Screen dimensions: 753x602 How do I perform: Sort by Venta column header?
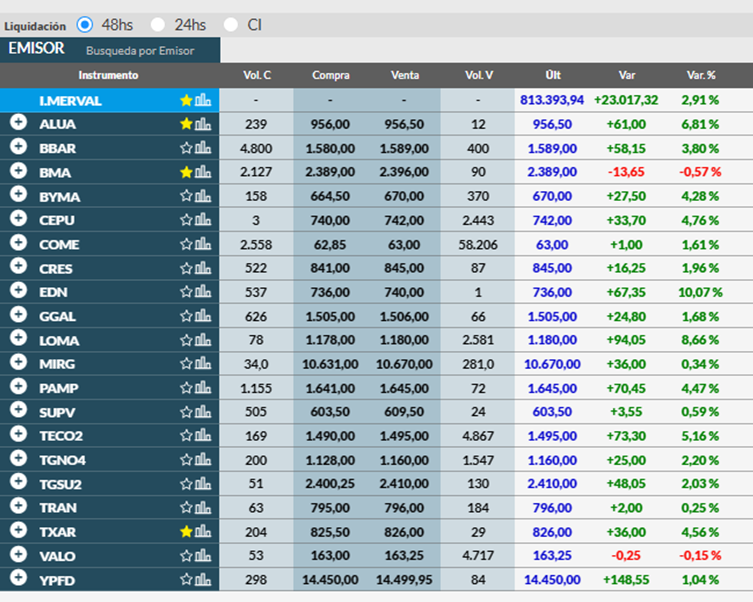[405, 75]
